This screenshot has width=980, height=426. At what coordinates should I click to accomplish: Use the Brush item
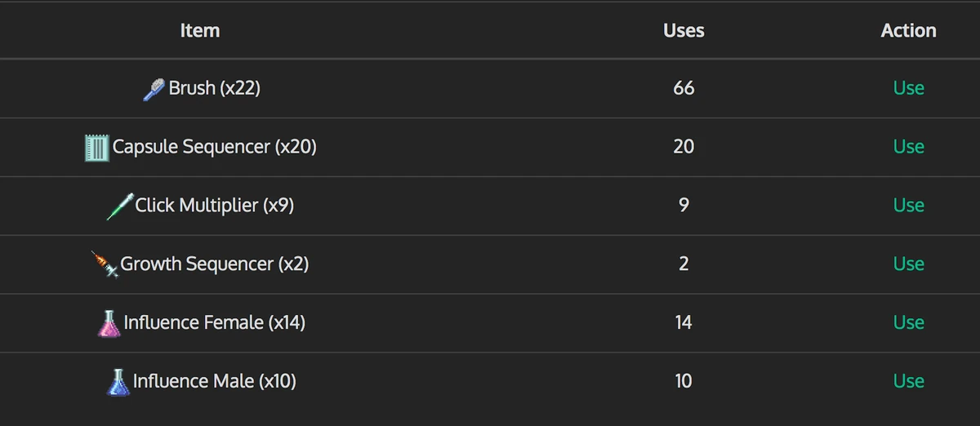[908, 88]
